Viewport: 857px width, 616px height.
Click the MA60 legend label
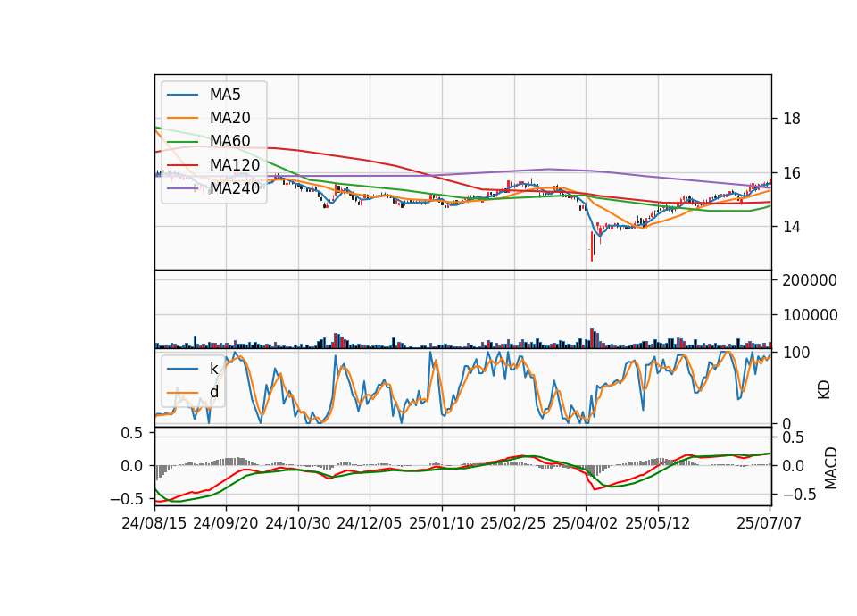coord(229,141)
